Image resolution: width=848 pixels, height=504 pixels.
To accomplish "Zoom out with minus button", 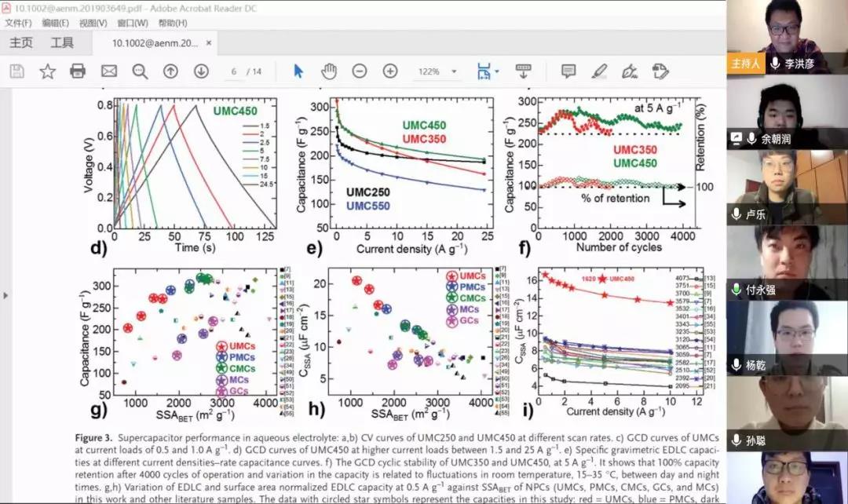I will [x=359, y=71].
